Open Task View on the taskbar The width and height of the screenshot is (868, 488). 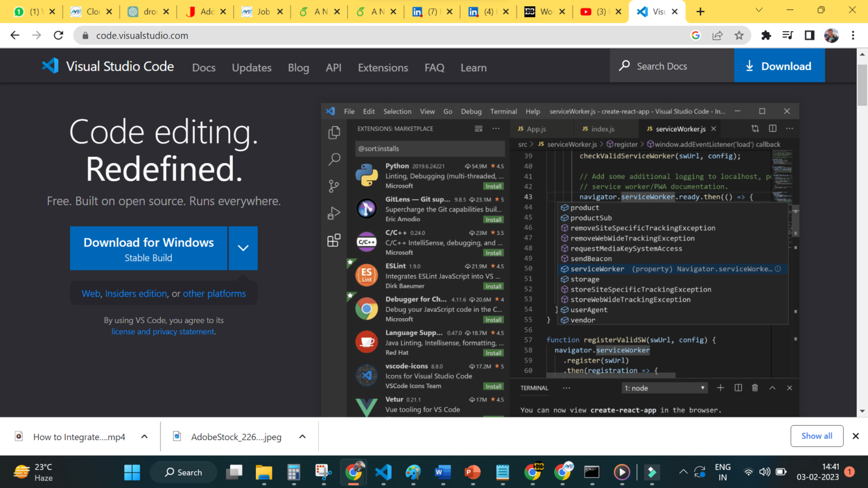(x=234, y=472)
